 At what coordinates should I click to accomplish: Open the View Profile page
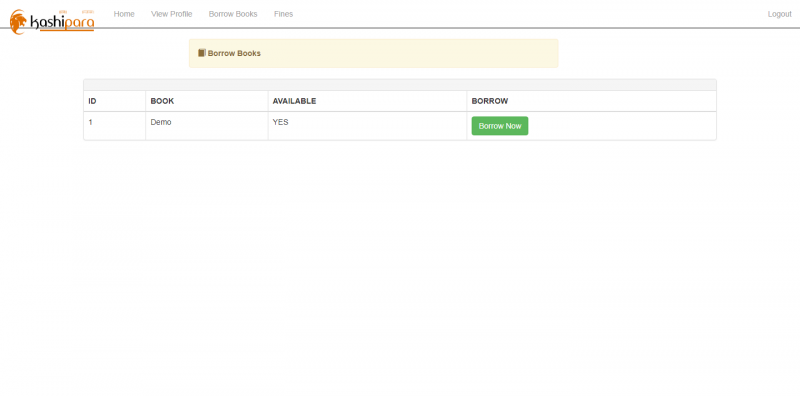click(171, 14)
